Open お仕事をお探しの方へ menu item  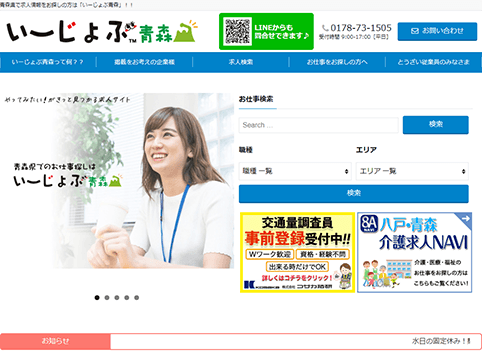pos(337,62)
